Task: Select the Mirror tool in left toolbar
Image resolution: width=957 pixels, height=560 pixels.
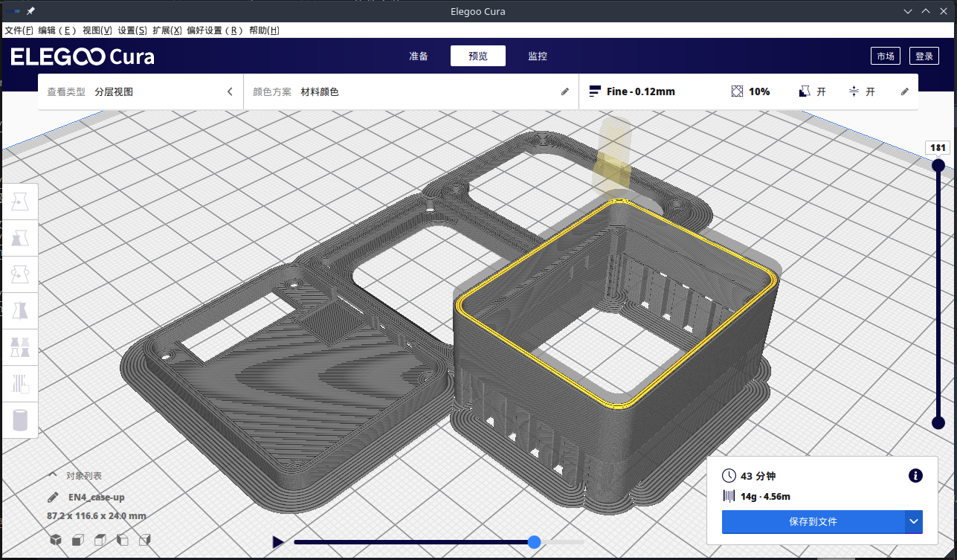Action: [20, 311]
